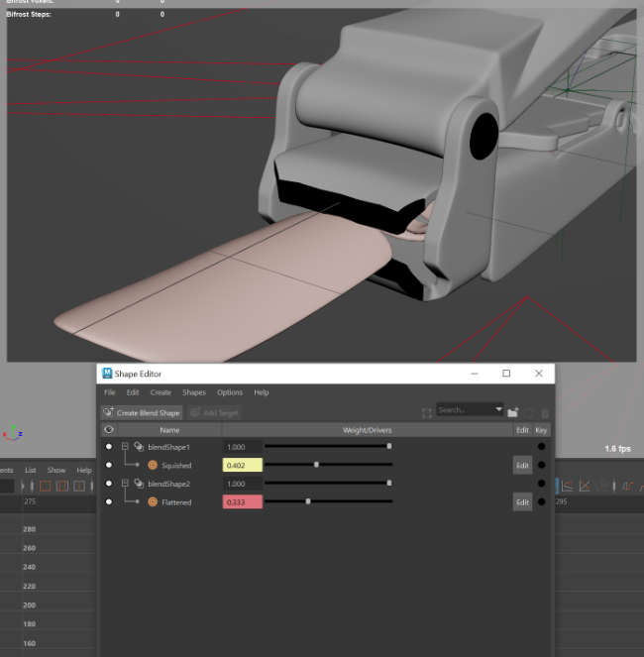Viewport: 644px width, 657px height.
Task: Click the trash delete icon in Shape Editor
Action: [545, 413]
